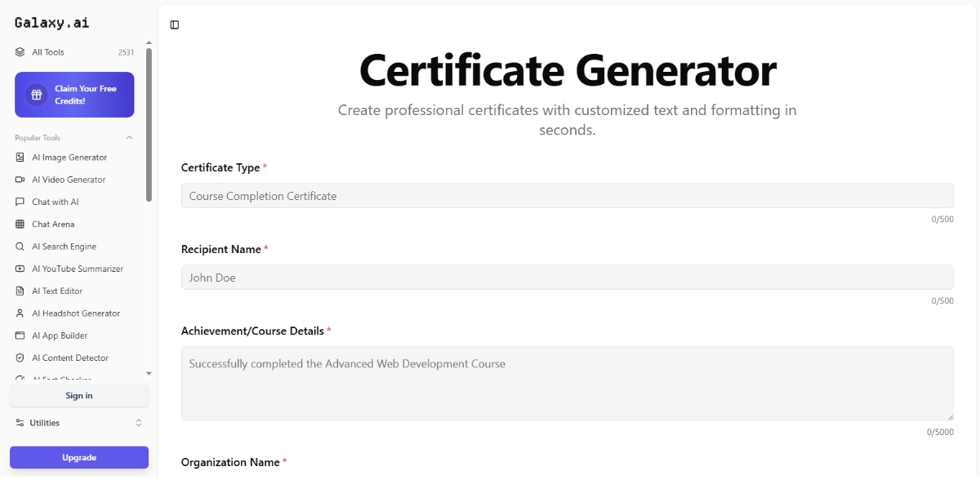The image size is (980, 498).
Task: Click the Chat with AI speech bubble icon
Action: [20, 202]
